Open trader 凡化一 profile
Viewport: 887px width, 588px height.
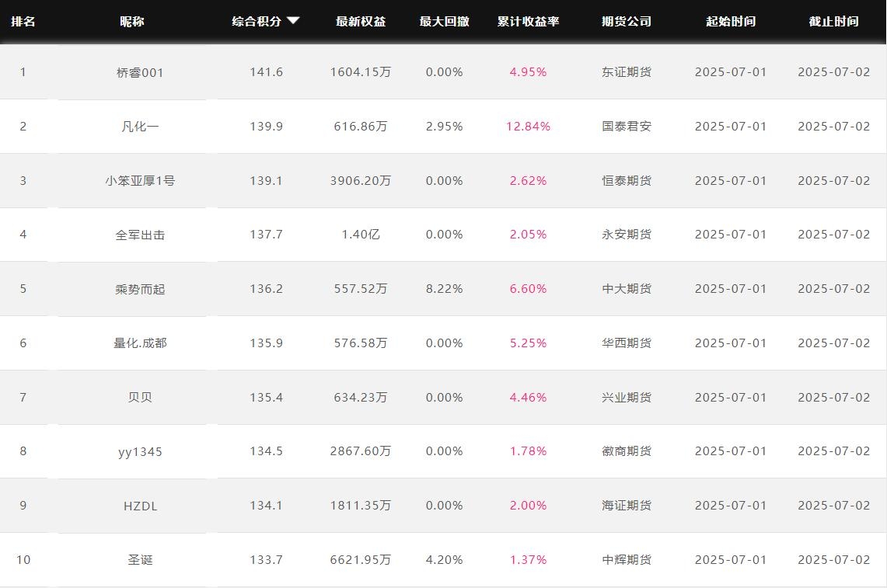point(140,127)
